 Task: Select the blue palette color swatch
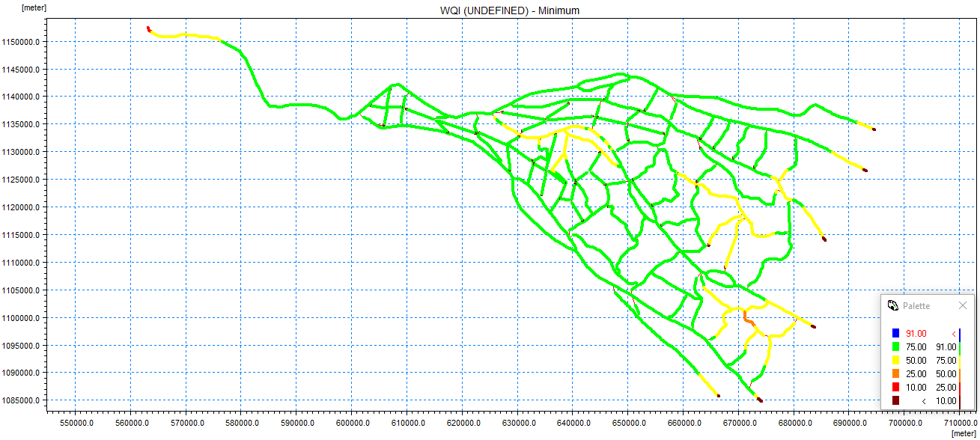tap(895, 334)
